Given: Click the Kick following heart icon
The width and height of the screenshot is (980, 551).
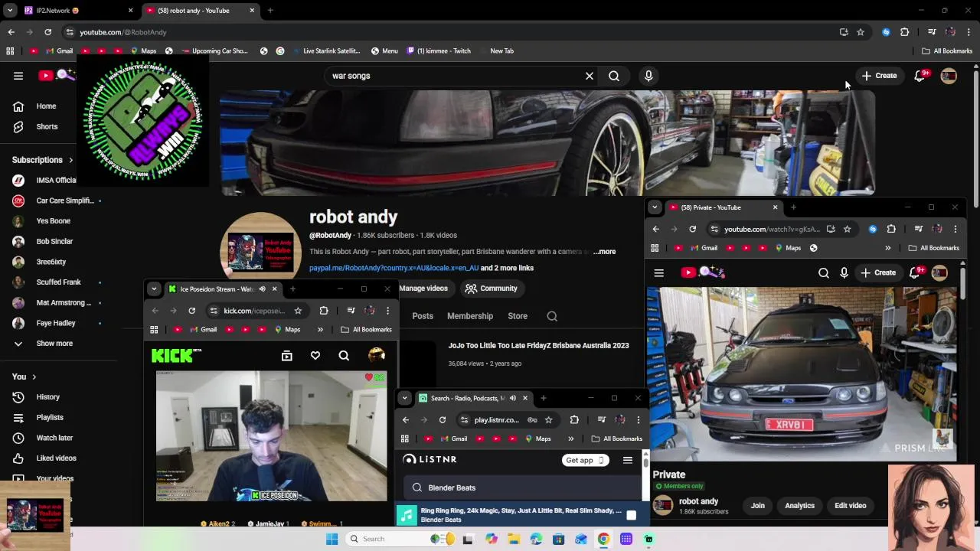Looking at the screenshot, I should (315, 356).
